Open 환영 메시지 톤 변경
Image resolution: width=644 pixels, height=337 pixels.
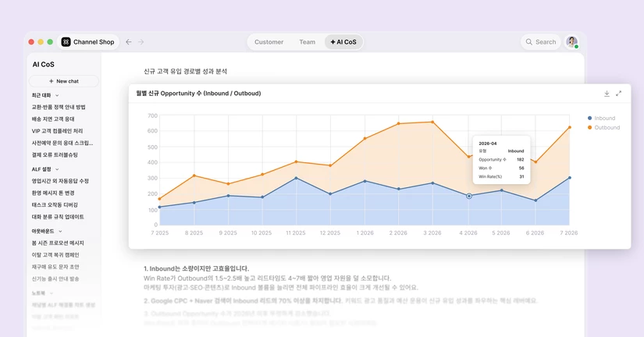(x=53, y=193)
